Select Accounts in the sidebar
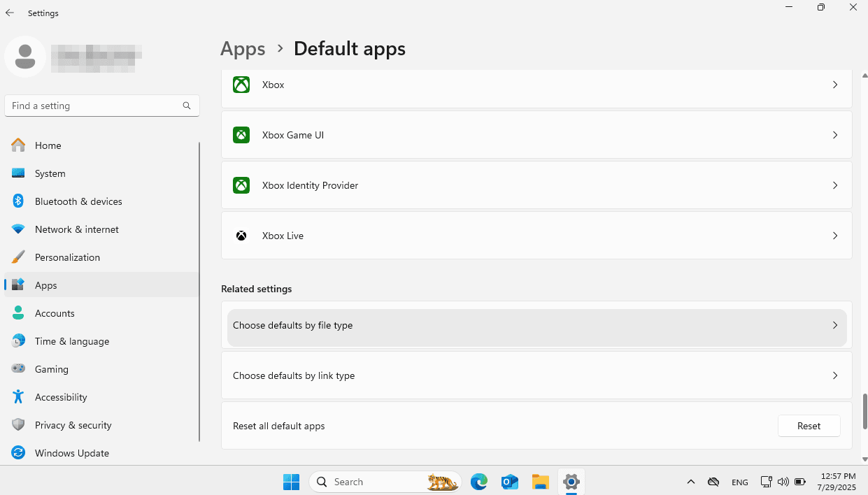The image size is (868, 495). coord(101,313)
